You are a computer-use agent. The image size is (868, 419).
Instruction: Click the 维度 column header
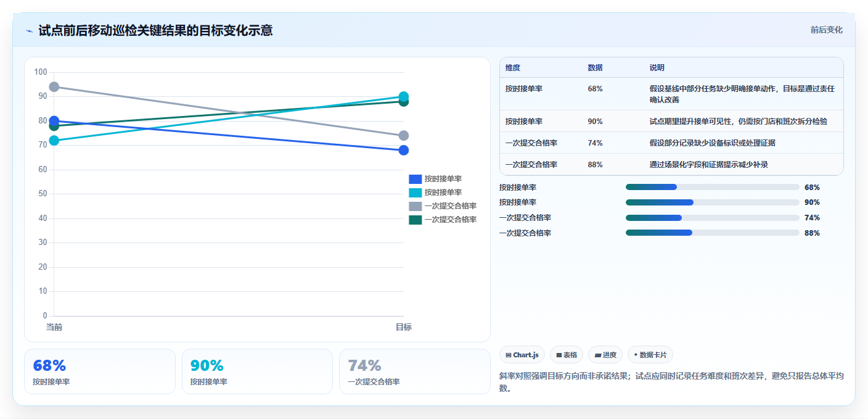513,68
